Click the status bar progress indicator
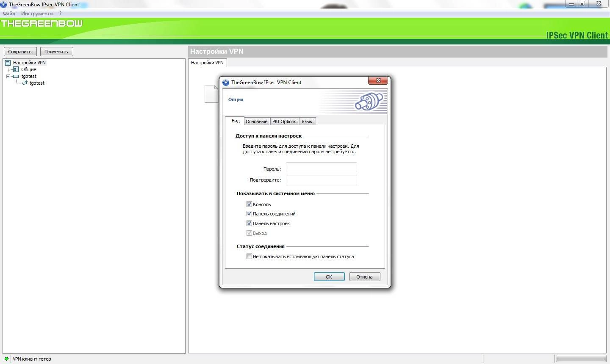Image resolution: width=610 pixels, height=364 pixels. coord(581,359)
